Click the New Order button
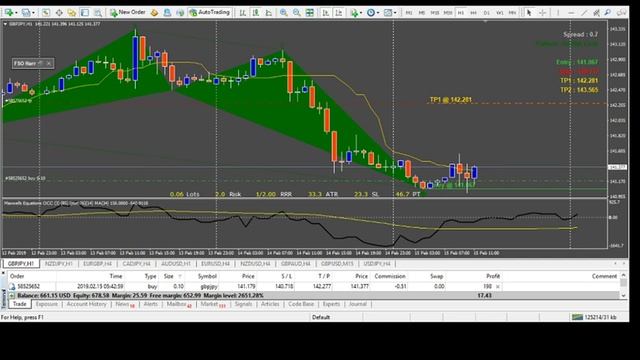The width and height of the screenshot is (640, 360). pyautogui.click(x=127, y=13)
